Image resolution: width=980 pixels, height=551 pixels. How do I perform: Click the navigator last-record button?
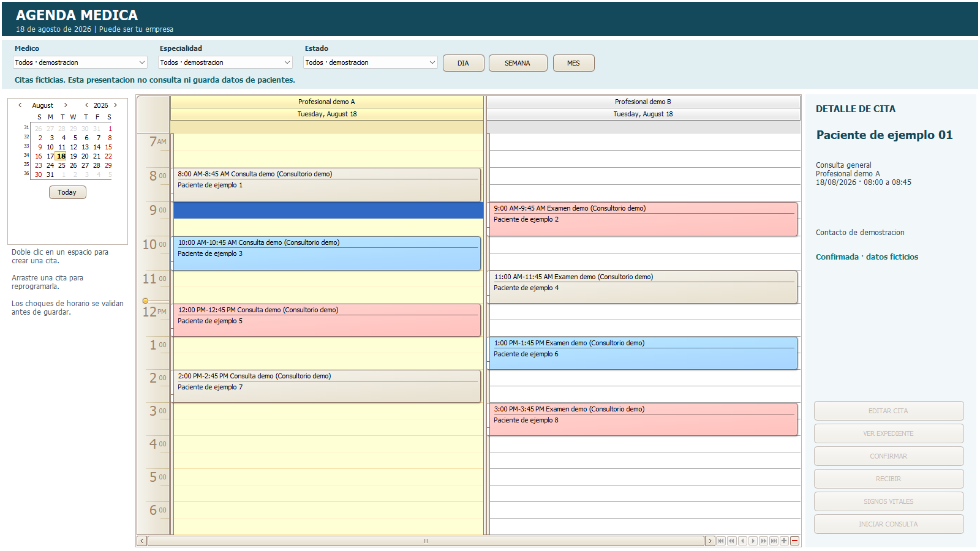click(x=774, y=541)
